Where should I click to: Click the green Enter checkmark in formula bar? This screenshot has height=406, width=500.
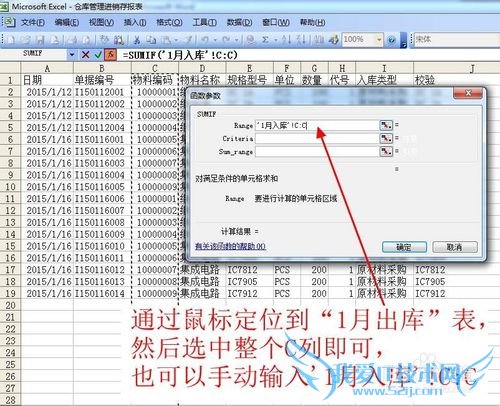[x=98, y=55]
